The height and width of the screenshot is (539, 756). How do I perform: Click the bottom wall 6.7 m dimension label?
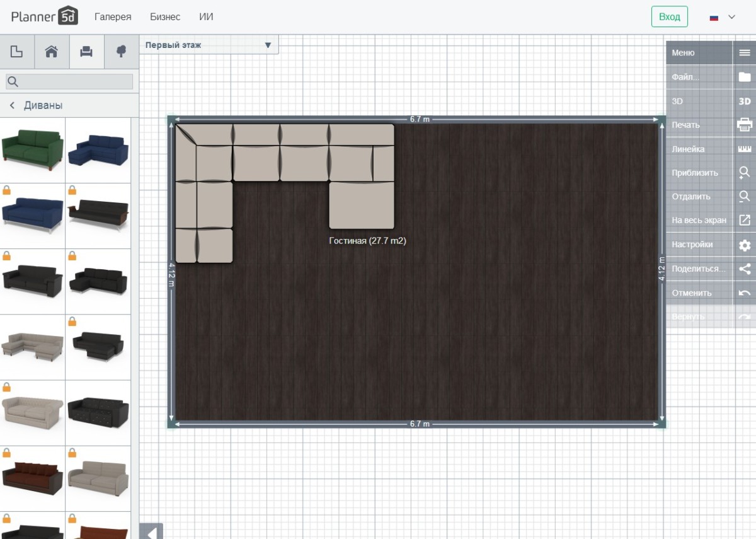point(420,424)
